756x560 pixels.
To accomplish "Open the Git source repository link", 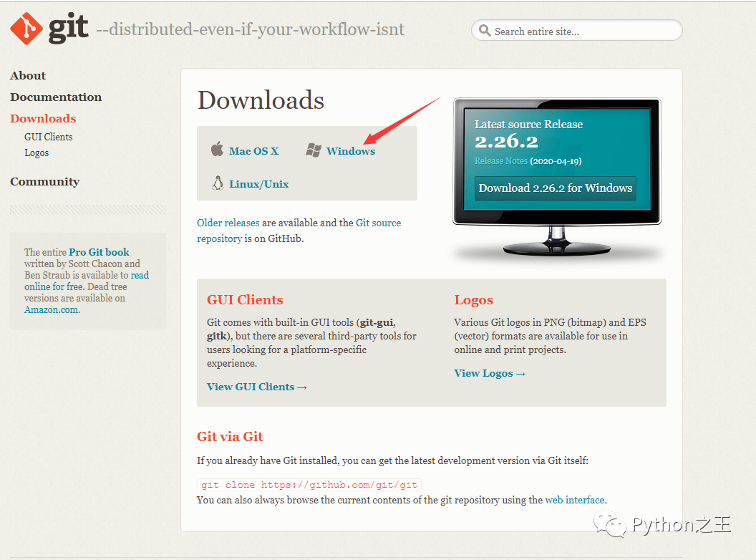I will pos(299,231).
